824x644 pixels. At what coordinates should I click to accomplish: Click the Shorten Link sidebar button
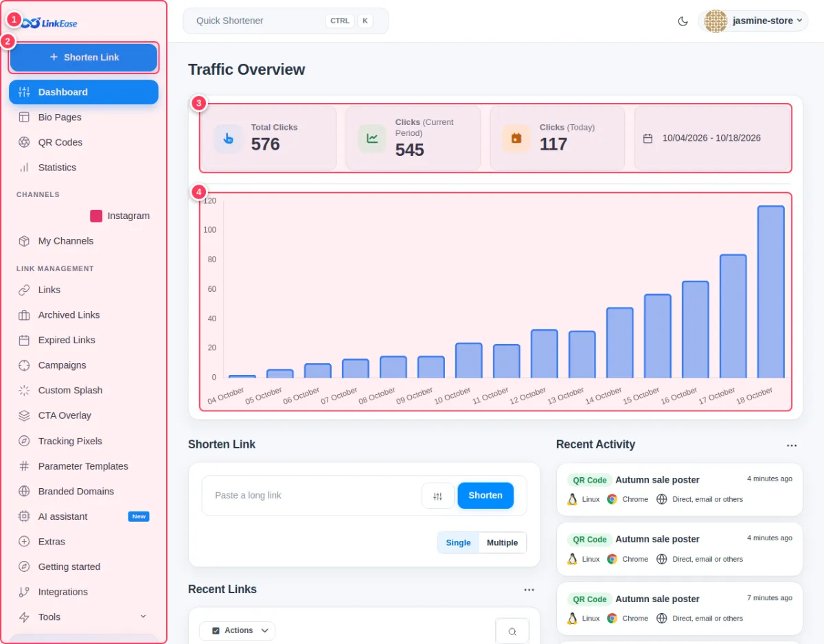pyautogui.click(x=84, y=58)
